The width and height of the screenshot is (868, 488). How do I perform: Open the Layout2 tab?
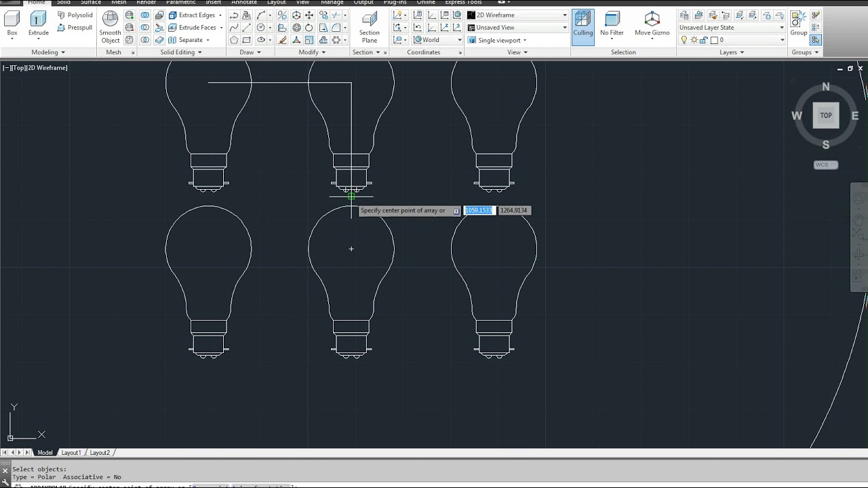click(x=100, y=452)
